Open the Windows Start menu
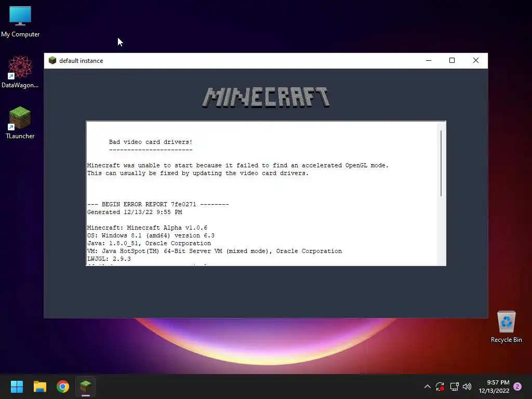532x399 pixels. pos(17,387)
